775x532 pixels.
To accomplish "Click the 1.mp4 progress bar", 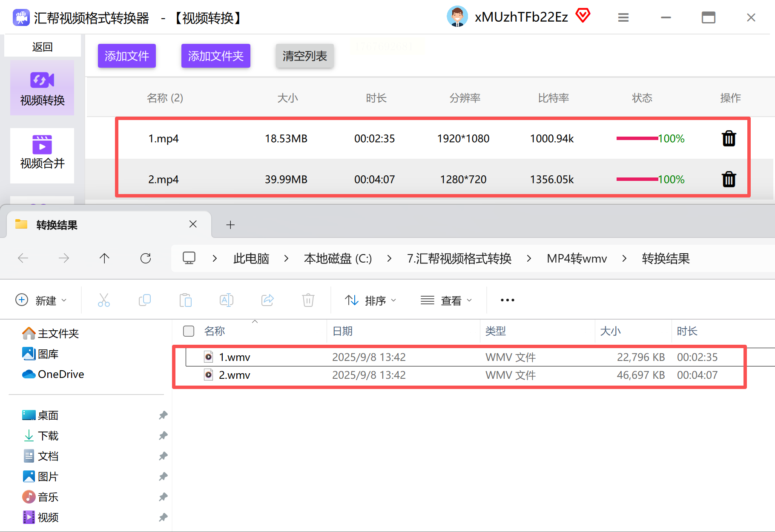I will [637, 138].
